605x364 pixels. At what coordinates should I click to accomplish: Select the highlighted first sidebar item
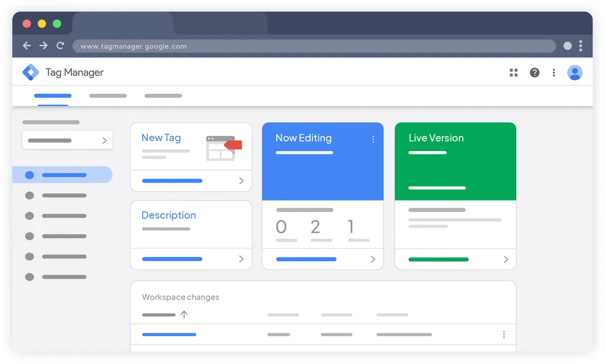62,175
